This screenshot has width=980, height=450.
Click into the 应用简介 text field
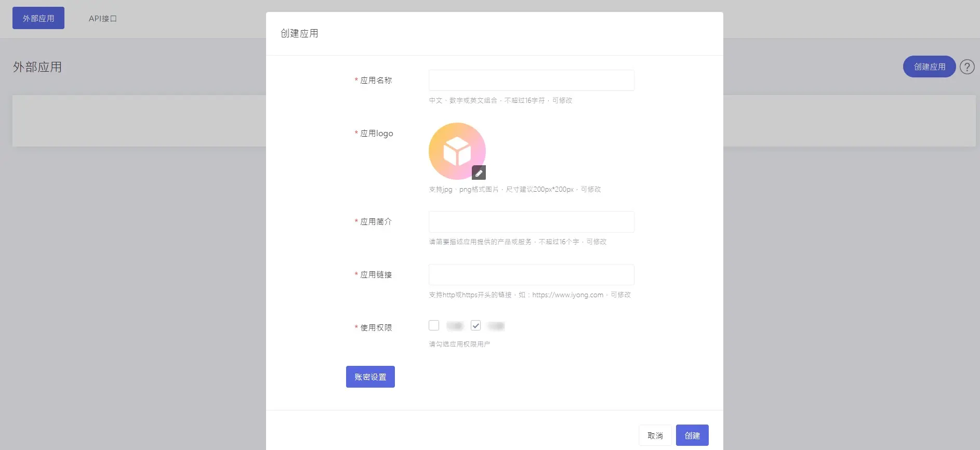(x=531, y=222)
